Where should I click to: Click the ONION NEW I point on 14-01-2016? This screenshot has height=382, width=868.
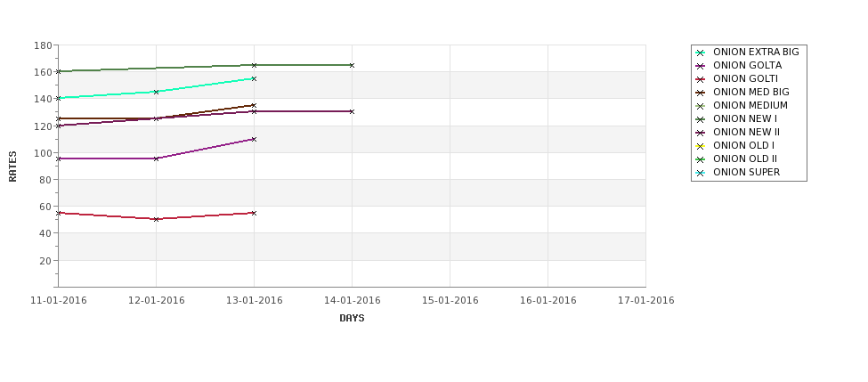coord(352,65)
